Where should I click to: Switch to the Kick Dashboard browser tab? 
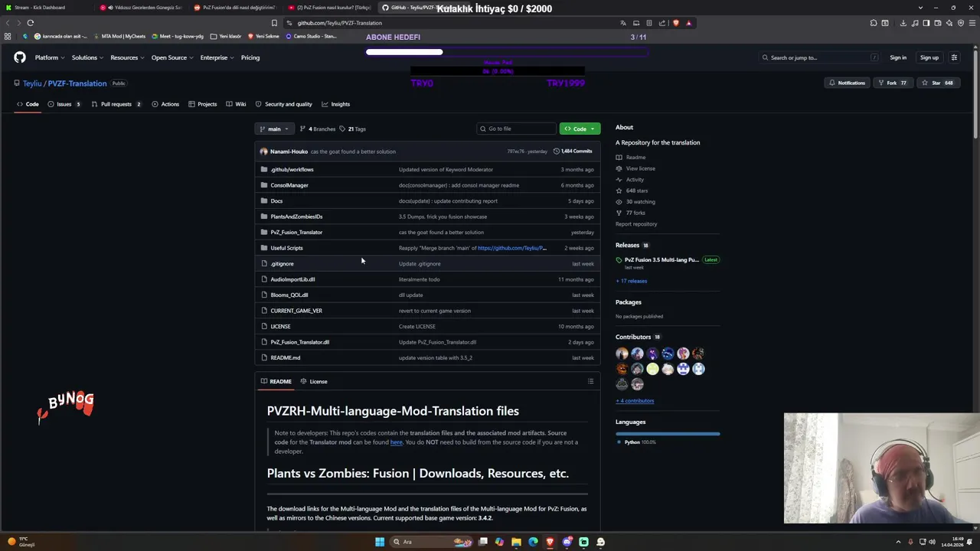click(x=44, y=8)
